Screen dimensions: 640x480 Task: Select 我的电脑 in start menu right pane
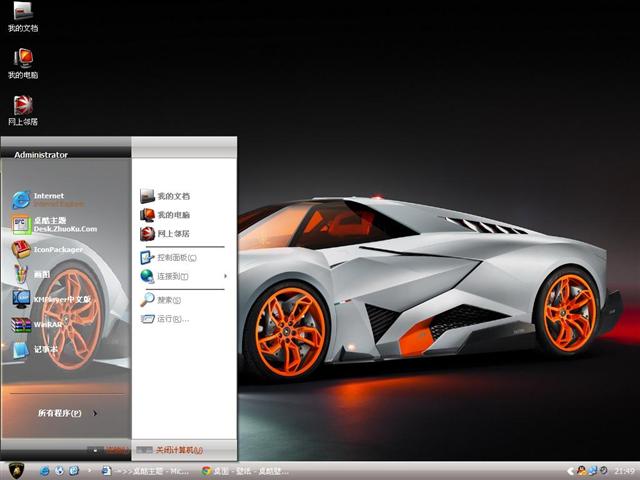pos(165,215)
